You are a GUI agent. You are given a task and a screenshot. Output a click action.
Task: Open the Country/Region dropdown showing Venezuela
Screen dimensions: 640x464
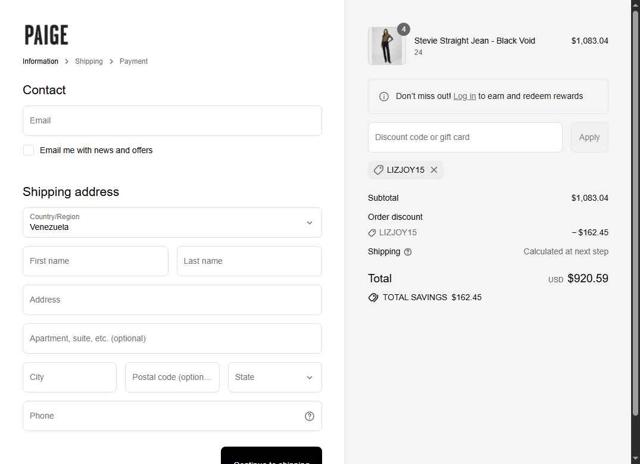(172, 222)
